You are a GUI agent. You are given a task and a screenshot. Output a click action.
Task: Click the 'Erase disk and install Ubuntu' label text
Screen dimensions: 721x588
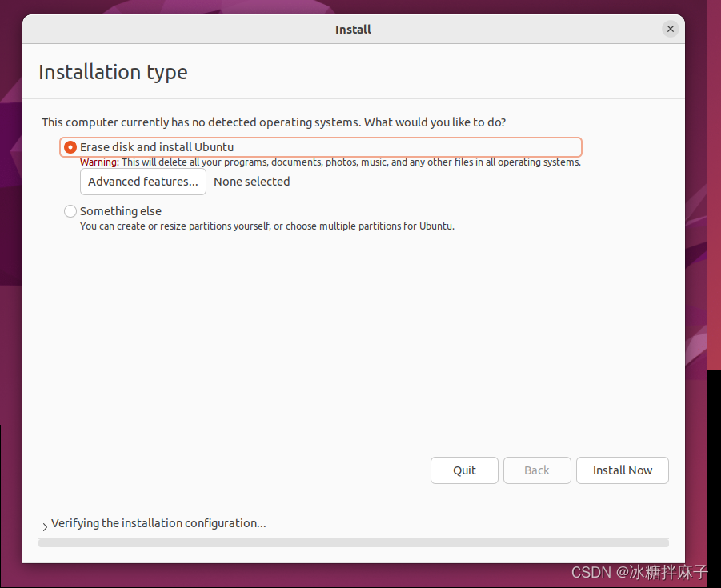[157, 147]
